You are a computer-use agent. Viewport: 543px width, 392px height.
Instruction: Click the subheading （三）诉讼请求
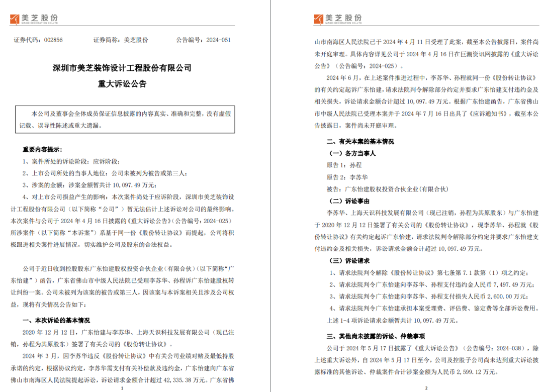coord(348,261)
